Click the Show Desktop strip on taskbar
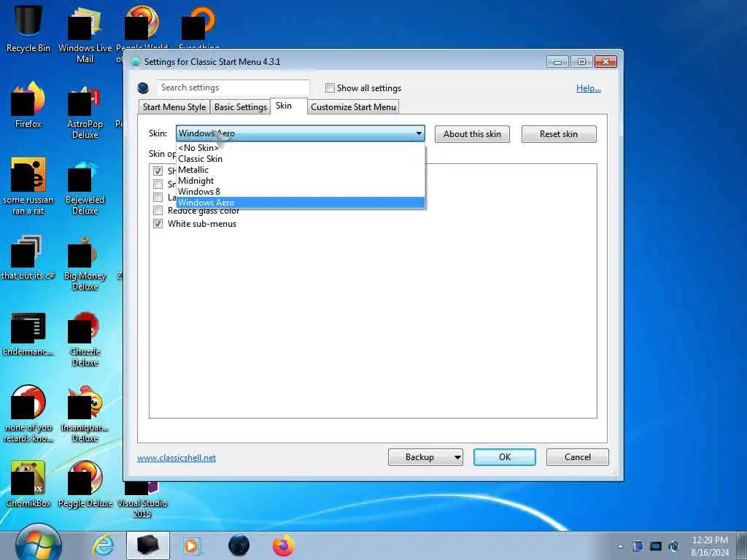The height and width of the screenshot is (560, 747). (x=743, y=545)
